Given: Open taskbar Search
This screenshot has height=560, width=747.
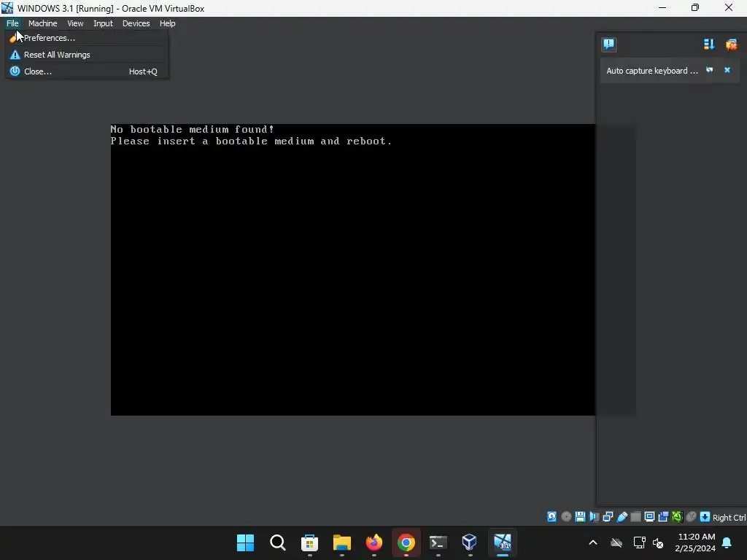Looking at the screenshot, I should pyautogui.click(x=278, y=542).
